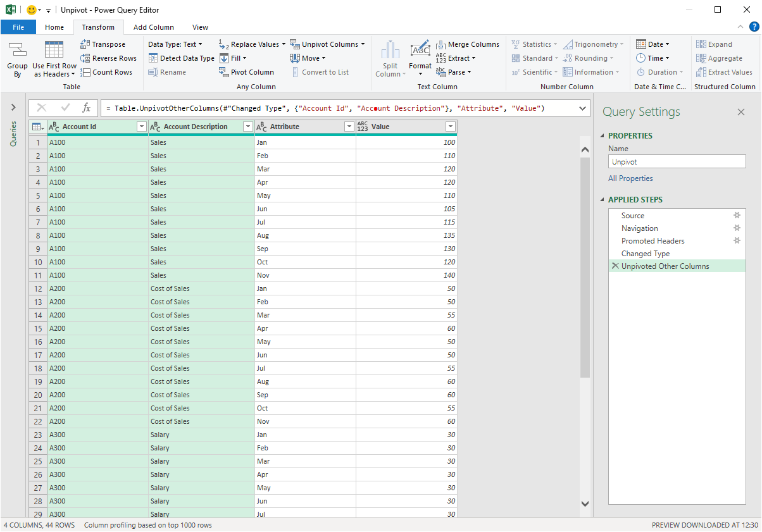Open Promoted Headers step settings gear
Image resolution: width=762 pixels, height=532 pixels.
coord(737,241)
